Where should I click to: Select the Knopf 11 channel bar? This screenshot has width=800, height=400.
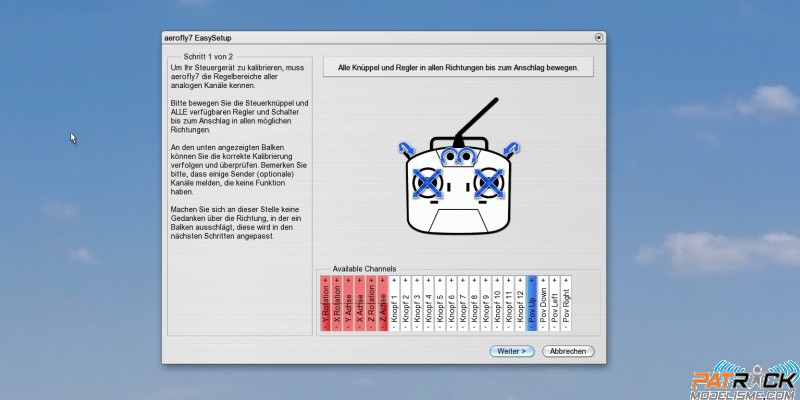[509, 303]
